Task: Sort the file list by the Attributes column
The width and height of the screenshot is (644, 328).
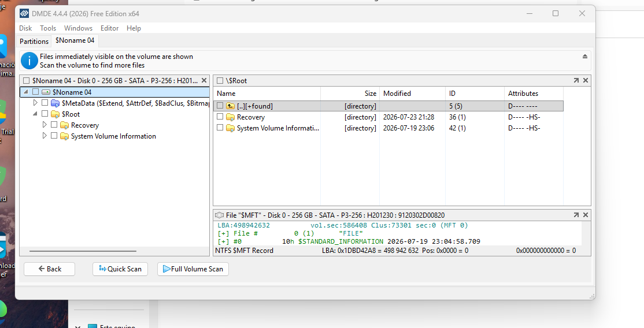Action: [x=534, y=94]
